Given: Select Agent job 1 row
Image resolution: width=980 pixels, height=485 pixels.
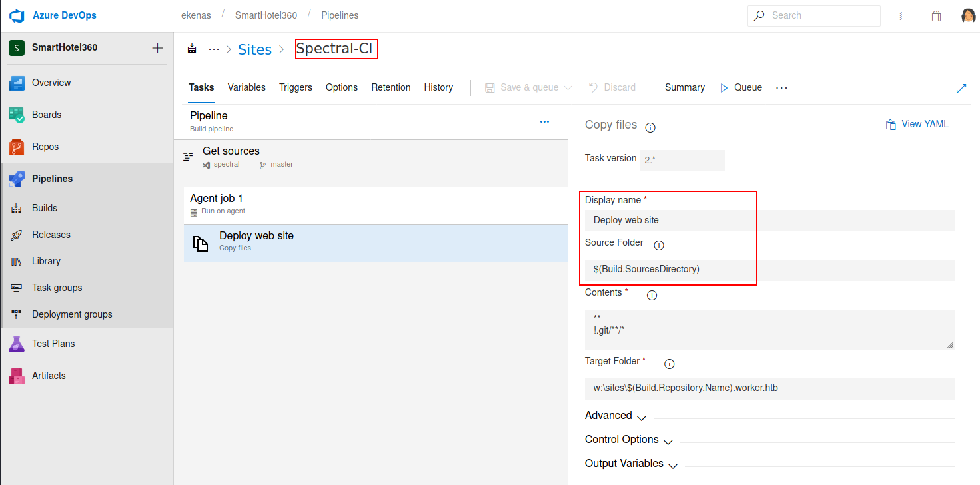Looking at the screenshot, I should click(376, 205).
